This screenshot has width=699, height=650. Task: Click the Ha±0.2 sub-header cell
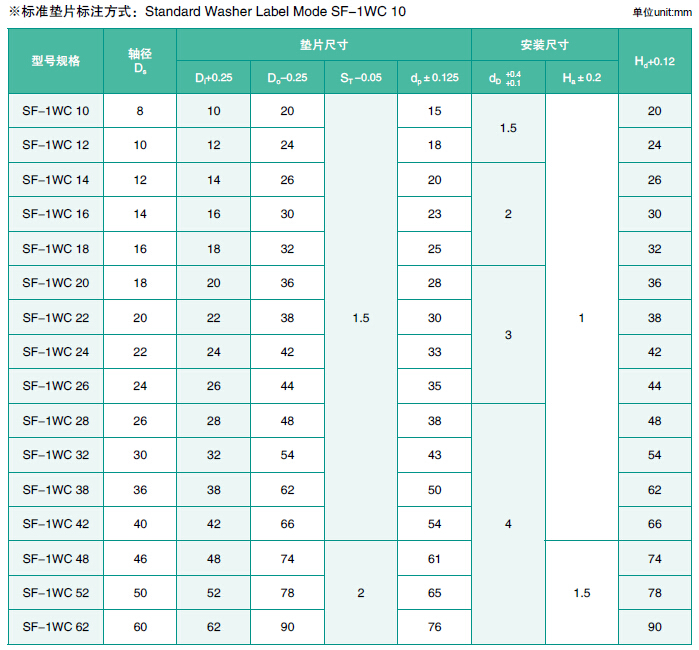[x=581, y=78]
